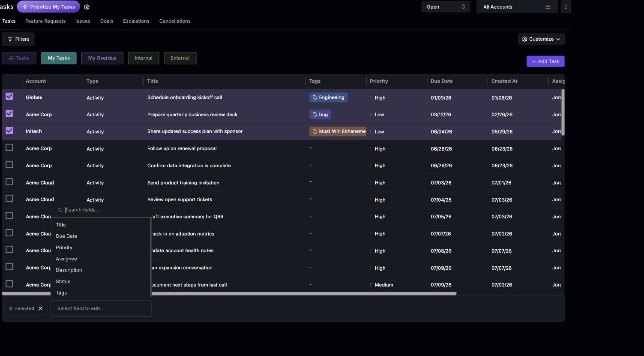
Task: Expand the Customize dropdown
Action: [541, 39]
